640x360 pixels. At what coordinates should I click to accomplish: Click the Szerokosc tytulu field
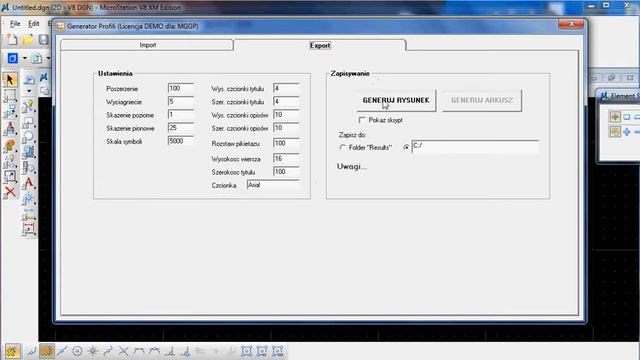coord(286,171)
